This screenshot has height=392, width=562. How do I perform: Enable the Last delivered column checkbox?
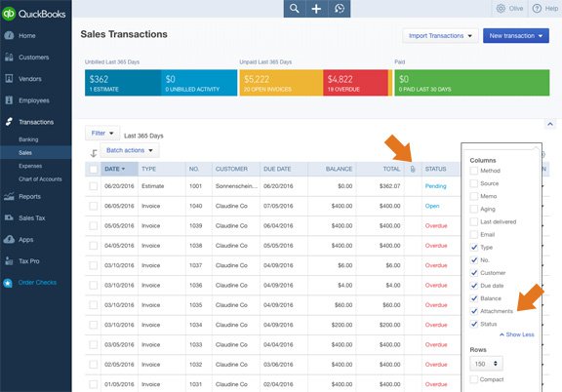coord(474,221)
